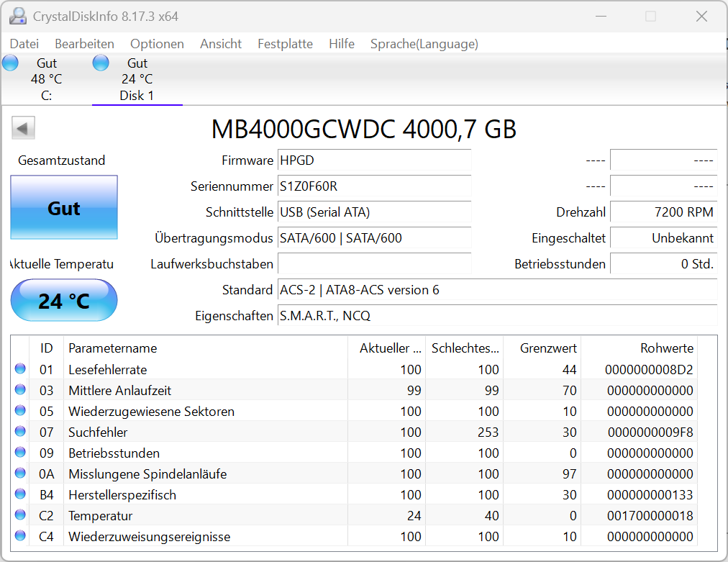
Task: Click raw value 000000000133
Action: coord(650,495)
